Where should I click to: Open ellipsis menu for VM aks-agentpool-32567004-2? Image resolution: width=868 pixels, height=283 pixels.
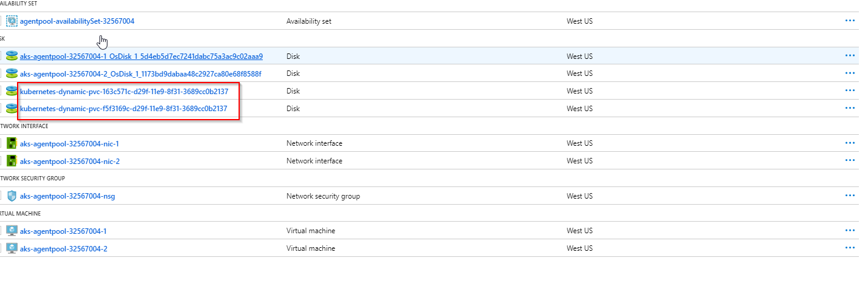850,248
